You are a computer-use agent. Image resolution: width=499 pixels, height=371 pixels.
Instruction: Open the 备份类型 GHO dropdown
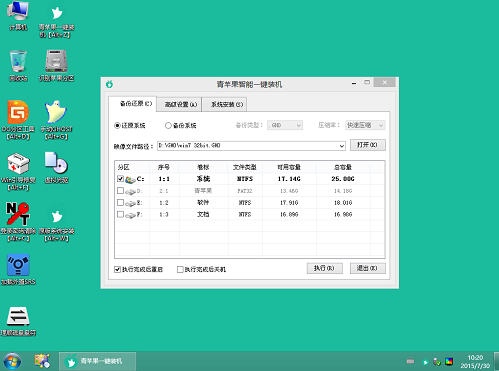point(285,125)
